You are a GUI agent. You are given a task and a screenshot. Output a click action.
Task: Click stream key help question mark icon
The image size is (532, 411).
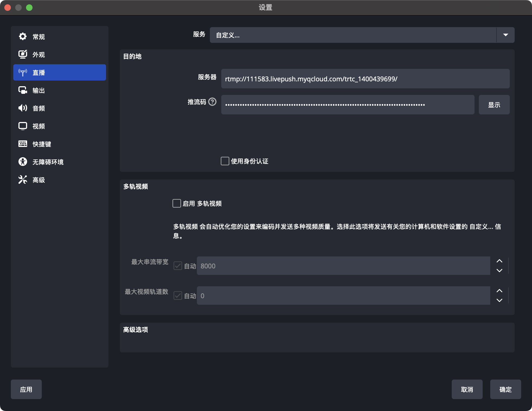212,102
